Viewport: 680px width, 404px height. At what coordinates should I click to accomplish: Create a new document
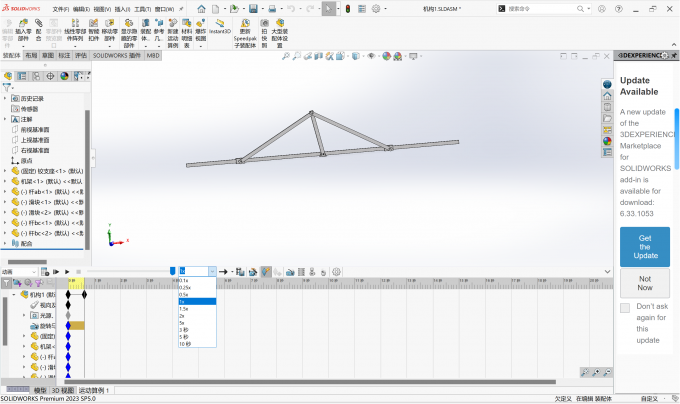tap(216, 9)
